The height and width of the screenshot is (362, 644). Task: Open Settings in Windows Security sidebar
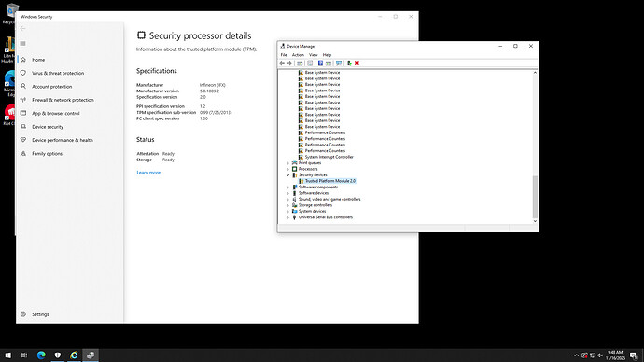click(x=40, y=314)
